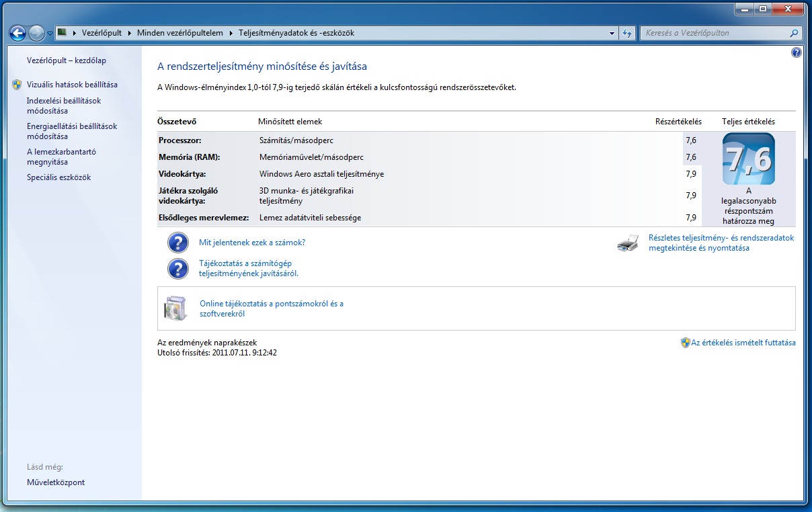Click Lemez adatátviteli sebessége text
This screenshot has width=812, height=512.
310,218
